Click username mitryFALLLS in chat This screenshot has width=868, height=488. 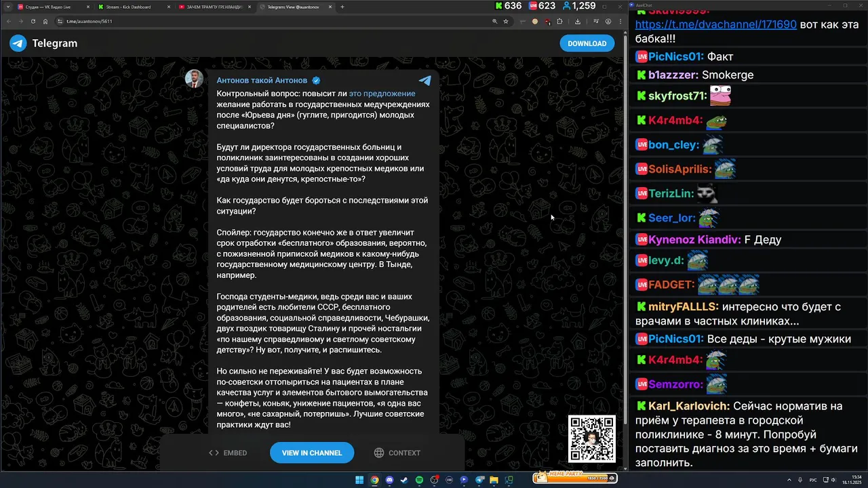point(683,307)
